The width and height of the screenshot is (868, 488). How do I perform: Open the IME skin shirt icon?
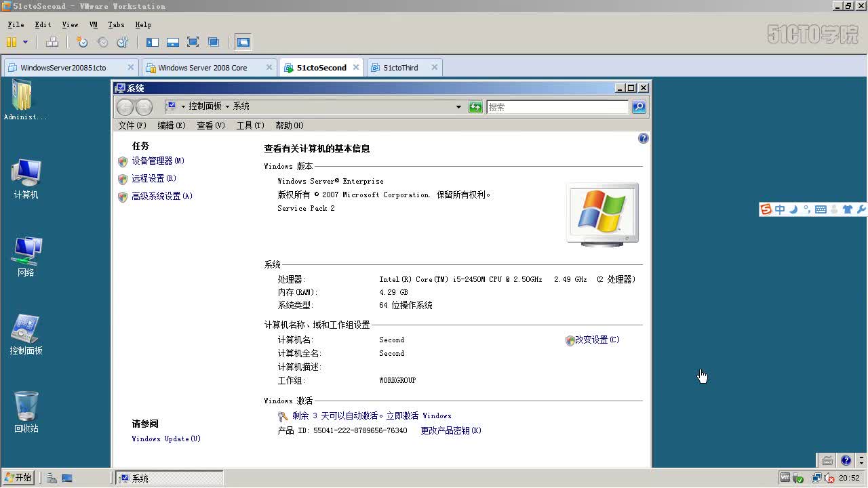pos(848,209)
